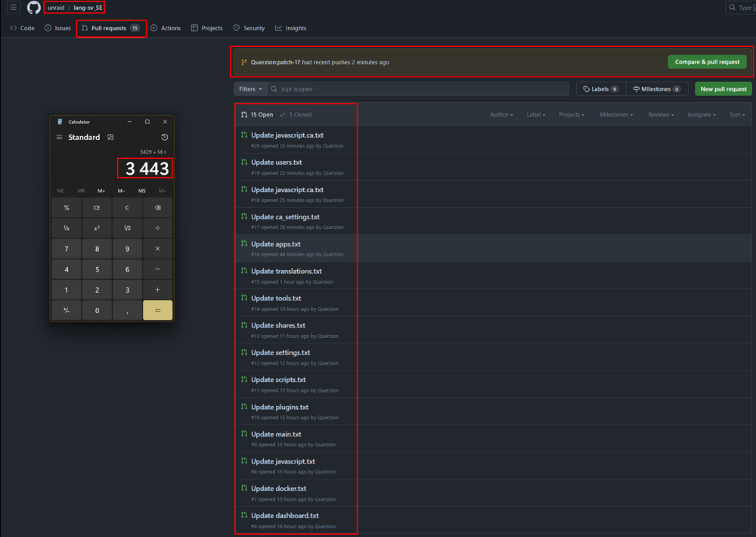This screenshot has width=756, height=537.
Task: Open pull request Update main.txt
Action: (276, 434)
